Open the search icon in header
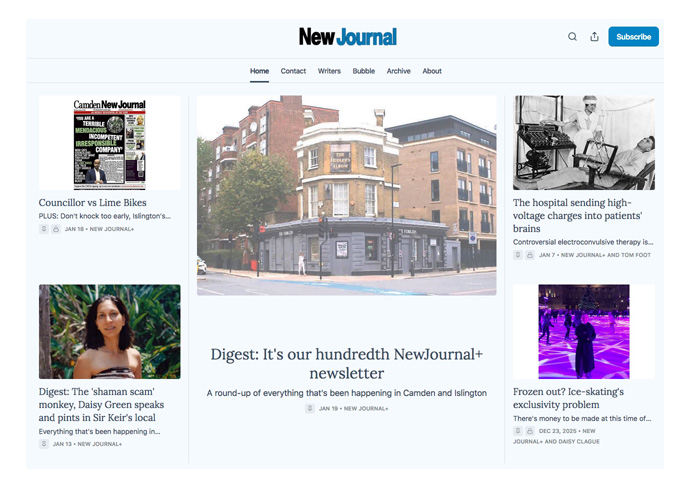Viewport: 690px width, 485px height. click(x=572, y=37)
